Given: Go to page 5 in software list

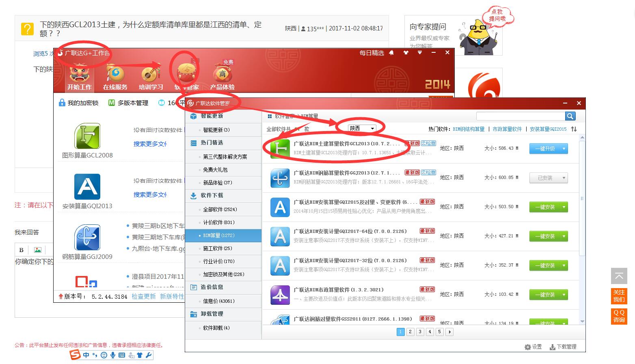Looking at the screenshot, I should click(440, 332).
